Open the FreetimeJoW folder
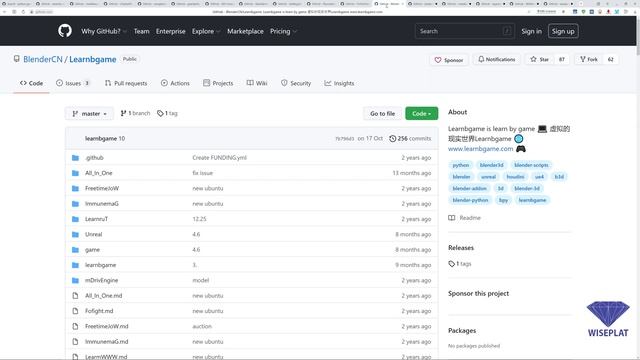The height and width of the screenshot is (360, 640). pos(102,188)
